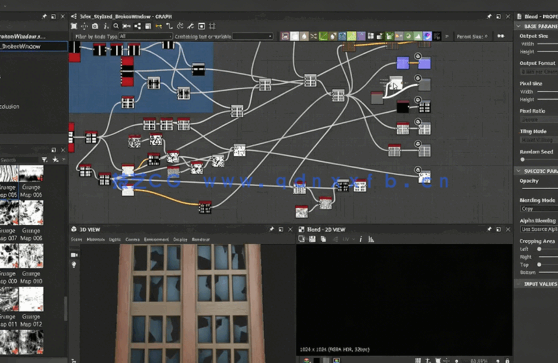The height and width of the screenshot is (363, 558).
Task: Click the light bulb icon in the 3D view
Action: [x=74, y=264]
